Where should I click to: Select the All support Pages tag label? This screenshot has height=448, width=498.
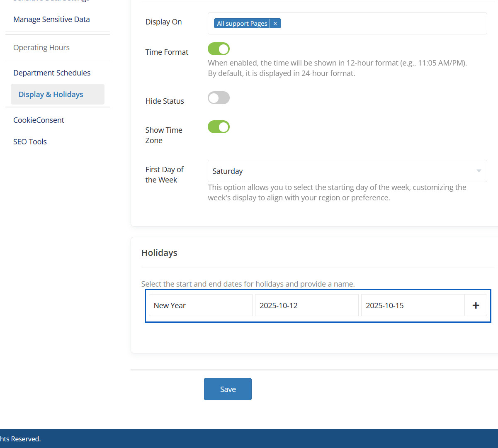pyautogui.click(x=242, y=24)
